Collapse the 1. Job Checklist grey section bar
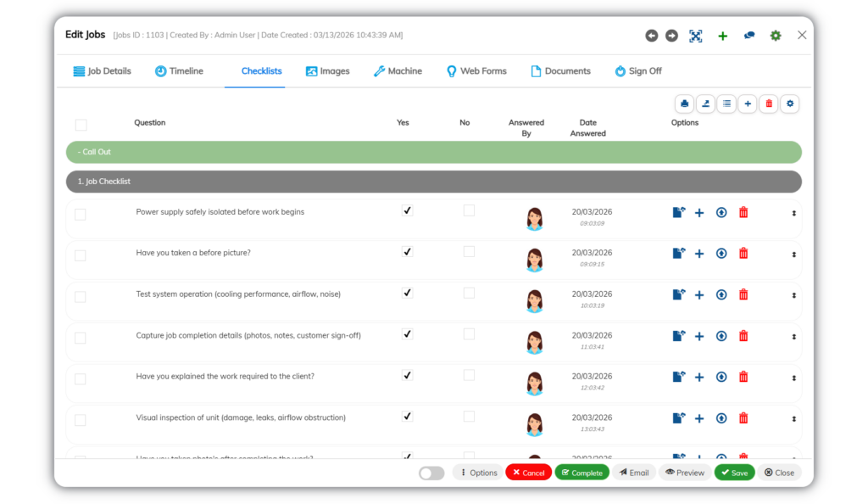Image resolution: width=868 pixels, height=504 pixels. [433, 182]
